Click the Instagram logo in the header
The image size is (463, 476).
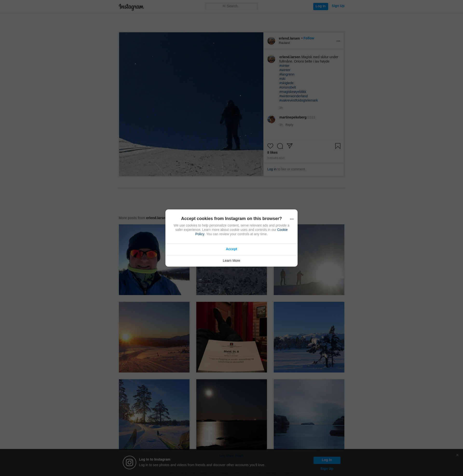point(131,7)
